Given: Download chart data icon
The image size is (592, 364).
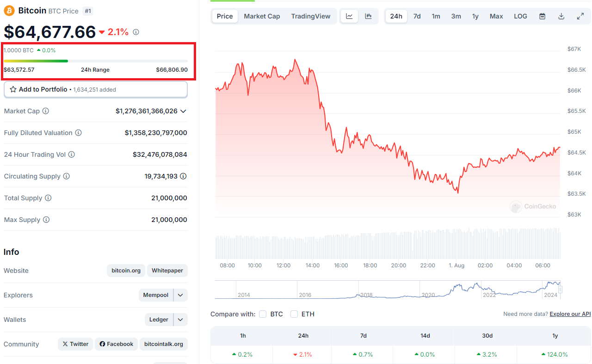Looking at the screenshot, I should [561, 16].
